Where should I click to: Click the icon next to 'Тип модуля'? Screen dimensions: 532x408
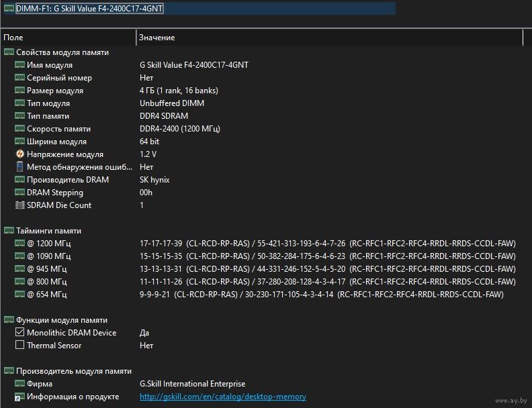coord(19,103)
